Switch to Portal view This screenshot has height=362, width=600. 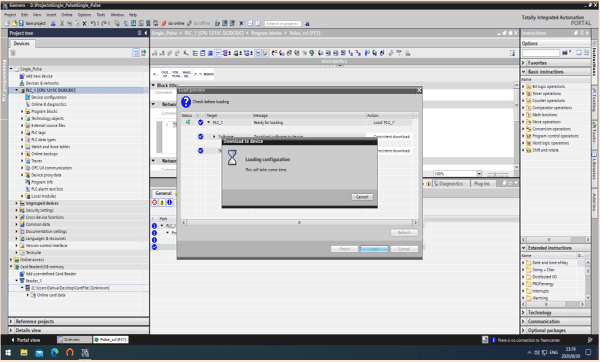pos(26,340)
